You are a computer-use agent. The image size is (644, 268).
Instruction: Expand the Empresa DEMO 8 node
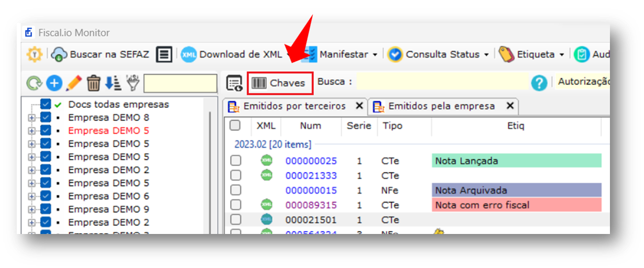point(31,118)
